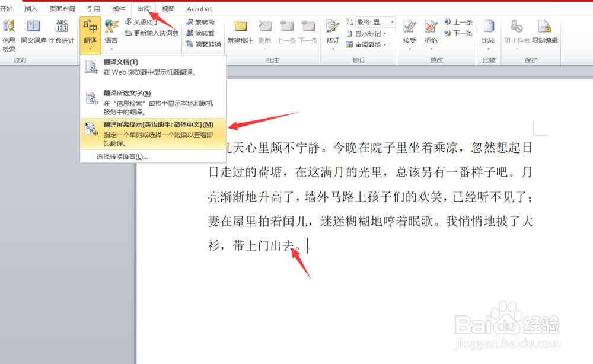
Task: Launch 英语助手 English assistant
Action: click(142, 22)
